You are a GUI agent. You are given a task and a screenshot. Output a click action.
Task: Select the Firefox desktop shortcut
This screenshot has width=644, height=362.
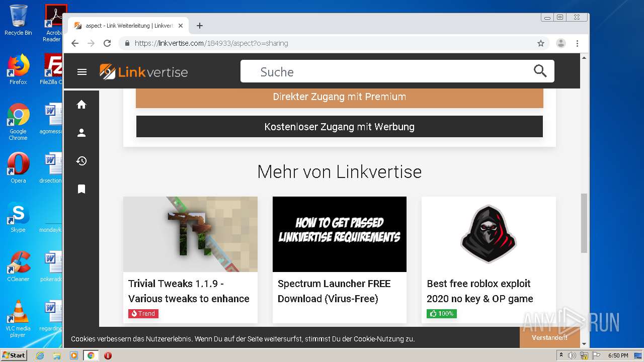[18, 69]
